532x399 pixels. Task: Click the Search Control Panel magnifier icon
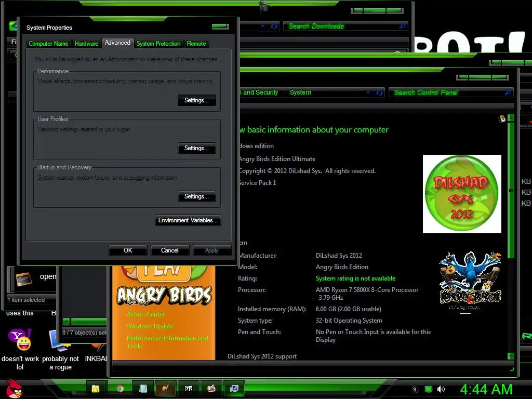pos(508,92)
